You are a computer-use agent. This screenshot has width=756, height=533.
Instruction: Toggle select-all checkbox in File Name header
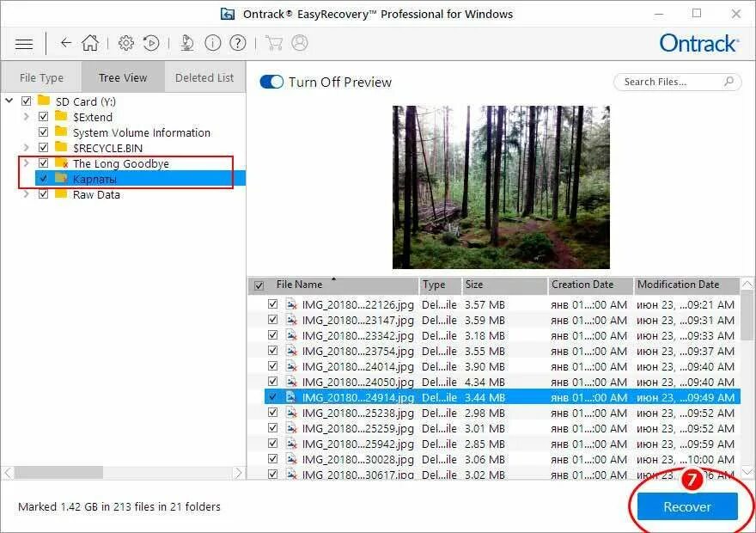click(x=259, y=285)
